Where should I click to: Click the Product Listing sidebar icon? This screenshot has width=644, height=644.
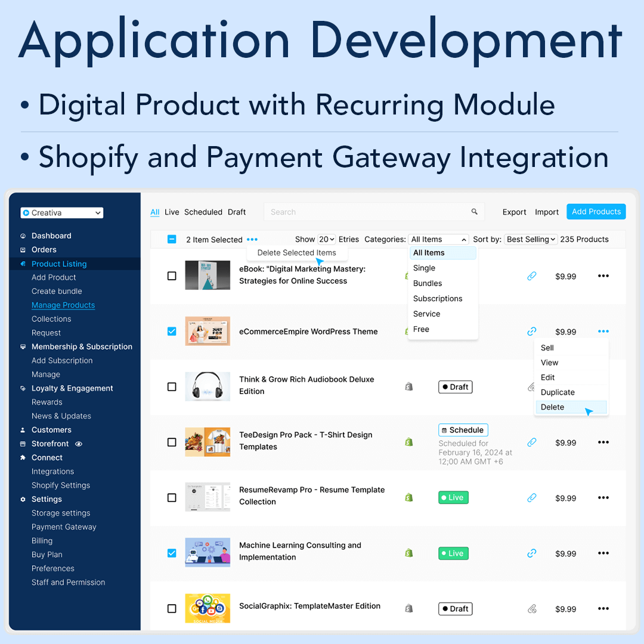click(x=23, y=264)
